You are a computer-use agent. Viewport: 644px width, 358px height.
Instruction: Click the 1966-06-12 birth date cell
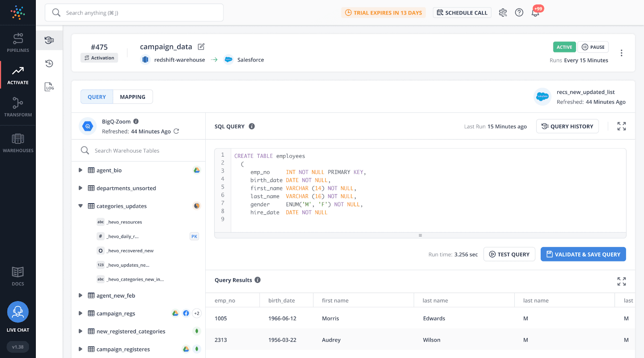[282, 319]
